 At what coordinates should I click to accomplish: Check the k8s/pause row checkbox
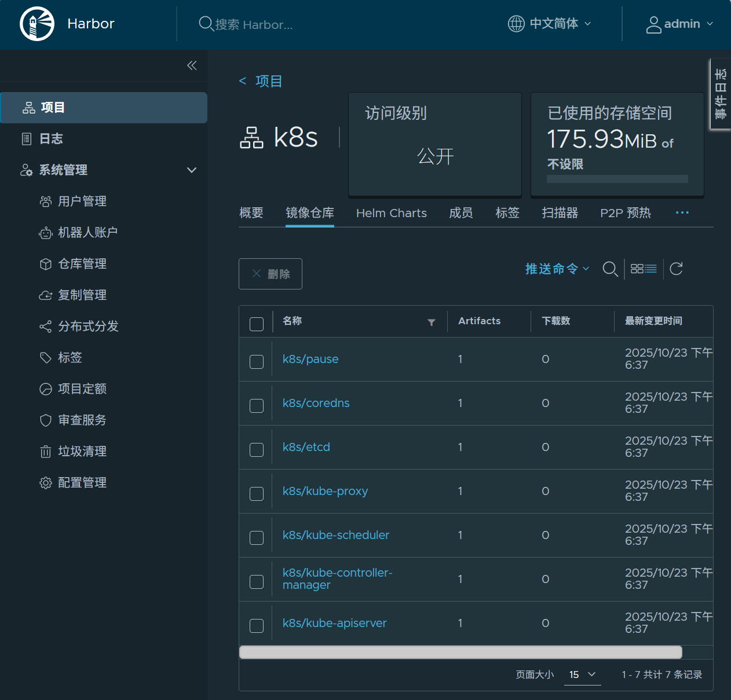click(257, 362)
